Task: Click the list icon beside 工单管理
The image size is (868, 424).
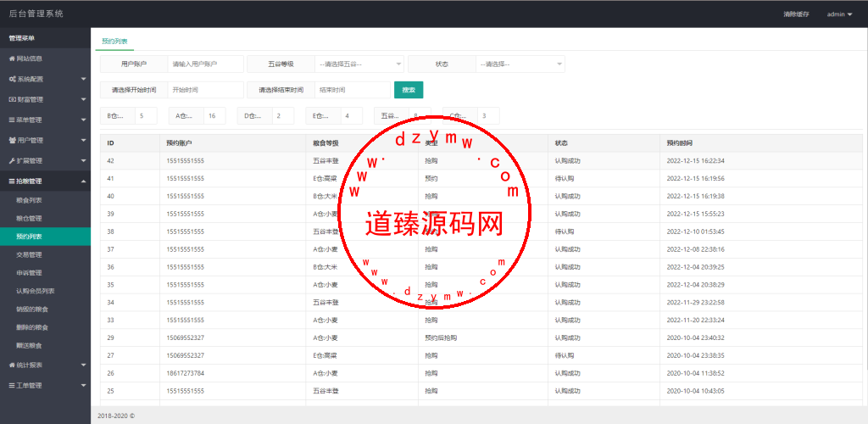Action: click(x=12, y=385)
